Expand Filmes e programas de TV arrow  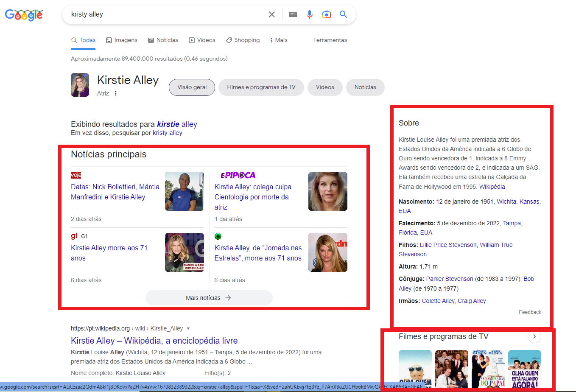click(x=534, y=336)
